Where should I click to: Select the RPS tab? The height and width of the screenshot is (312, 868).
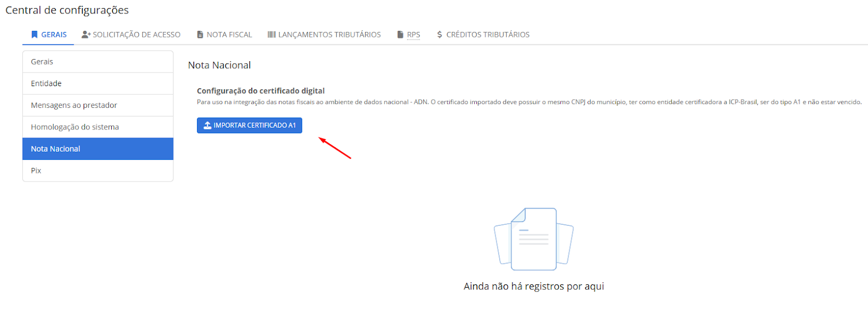(409, 35)
